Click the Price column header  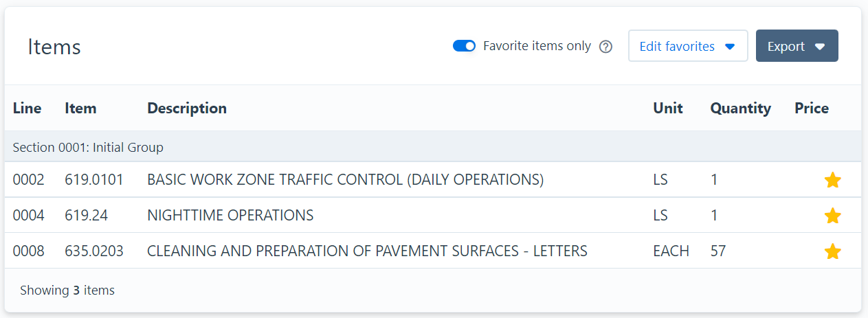(x=812, y=108)
